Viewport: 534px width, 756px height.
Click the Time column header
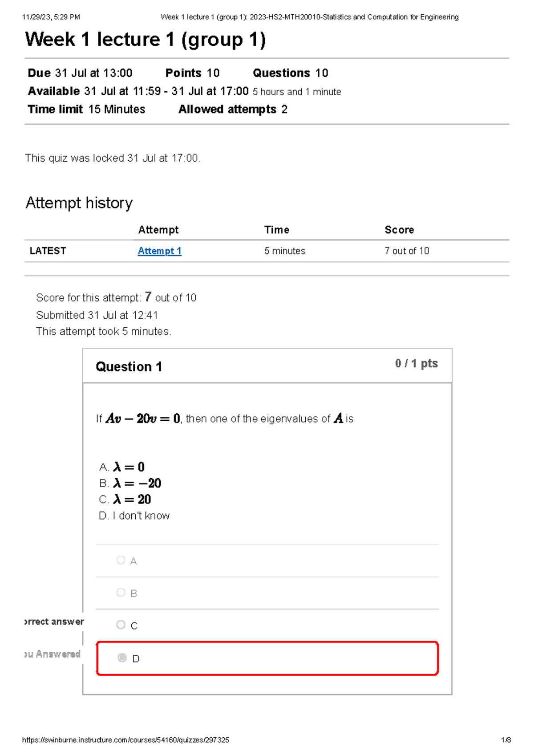pyautogui.click(x=276, y=230)
